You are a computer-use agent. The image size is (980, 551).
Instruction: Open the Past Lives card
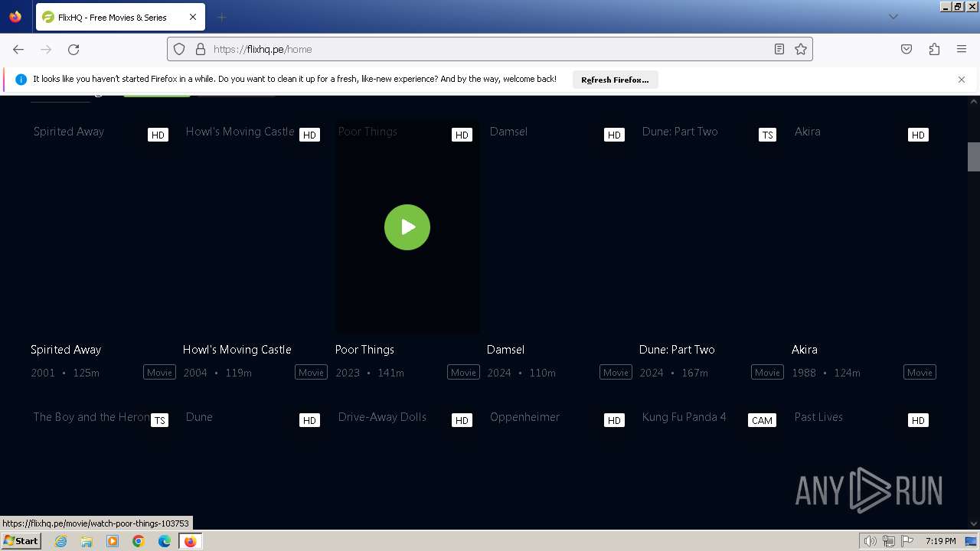click(x=864, y=467)
